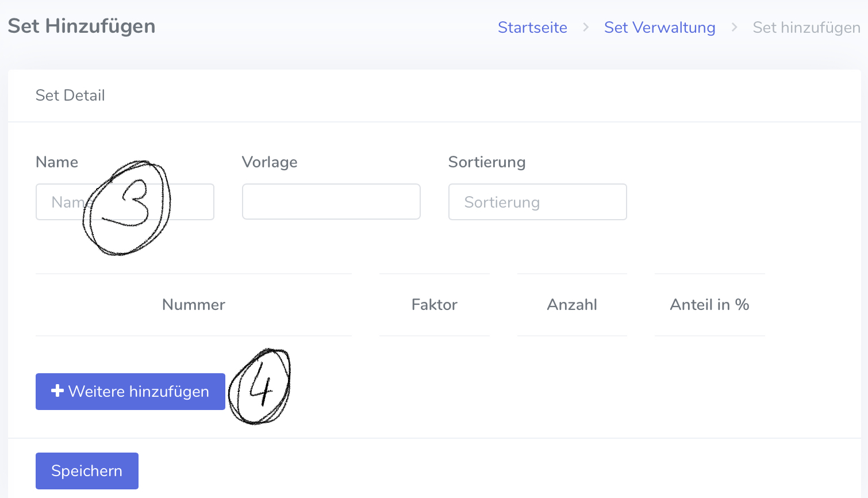868x498 pixels.
Task: Go to the Startseite breadcrumb link
Action: coord(532,27)
